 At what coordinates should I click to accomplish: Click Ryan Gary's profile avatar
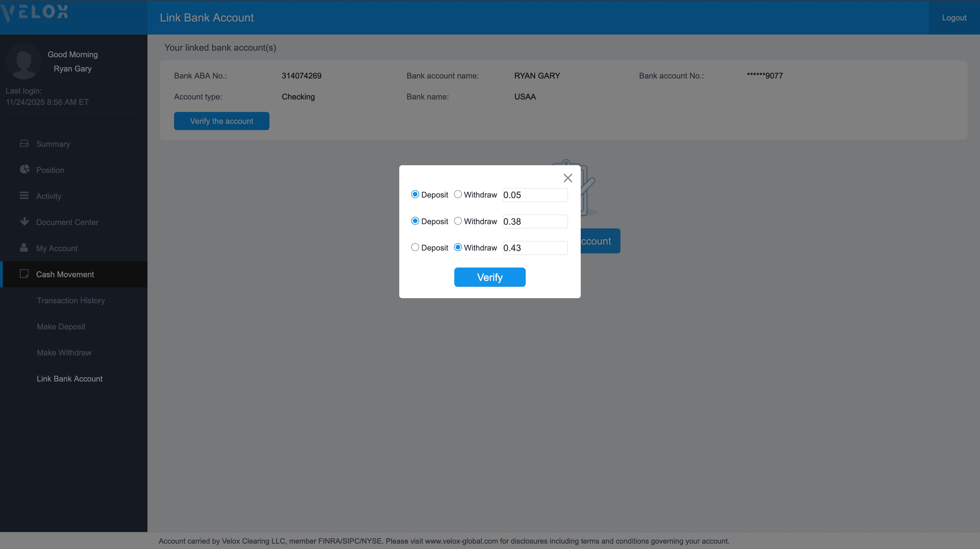pyautogui.click(x=24, y=62)
